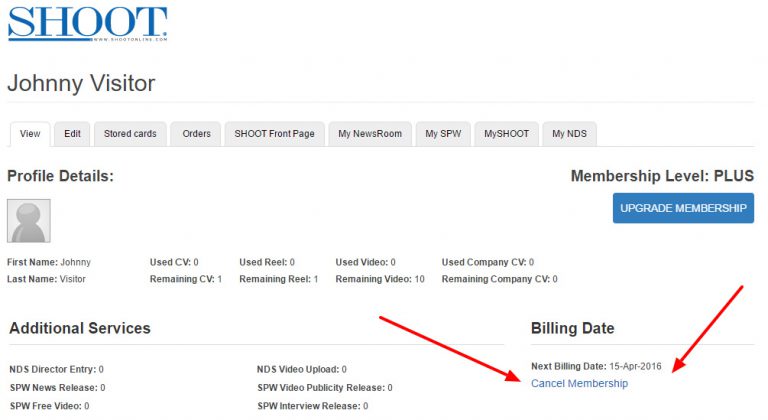Click the SPW News Release: 0 row

coord(57,388)
